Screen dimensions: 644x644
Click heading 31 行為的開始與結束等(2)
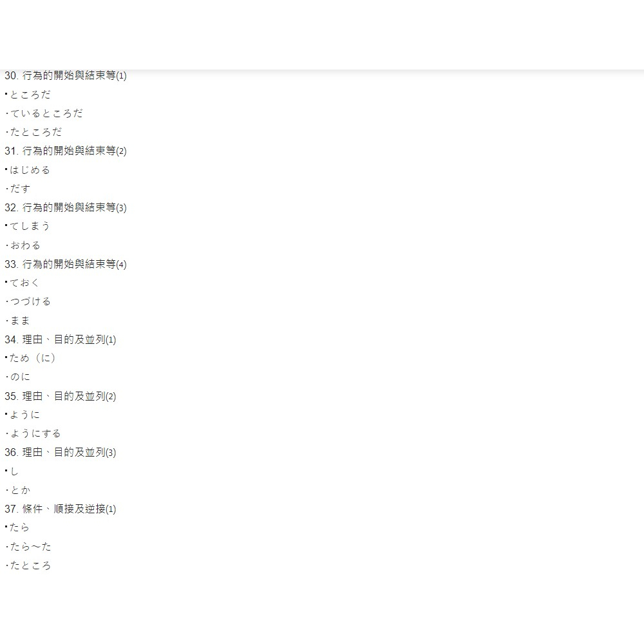pos(66,151)
